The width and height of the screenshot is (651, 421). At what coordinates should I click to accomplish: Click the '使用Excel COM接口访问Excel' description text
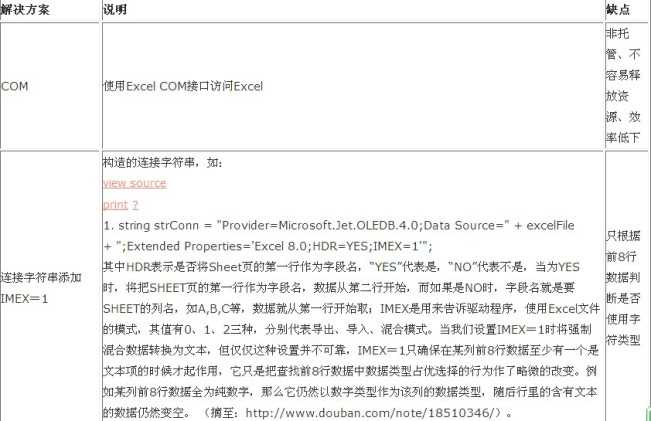pyautogui.click(x=183, y=86)
